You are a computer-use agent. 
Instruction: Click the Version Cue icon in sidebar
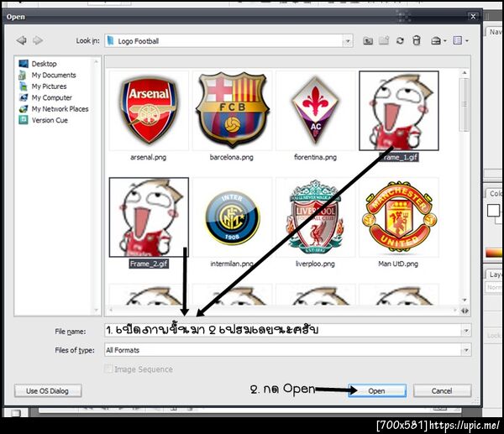(x=24, y=120)
